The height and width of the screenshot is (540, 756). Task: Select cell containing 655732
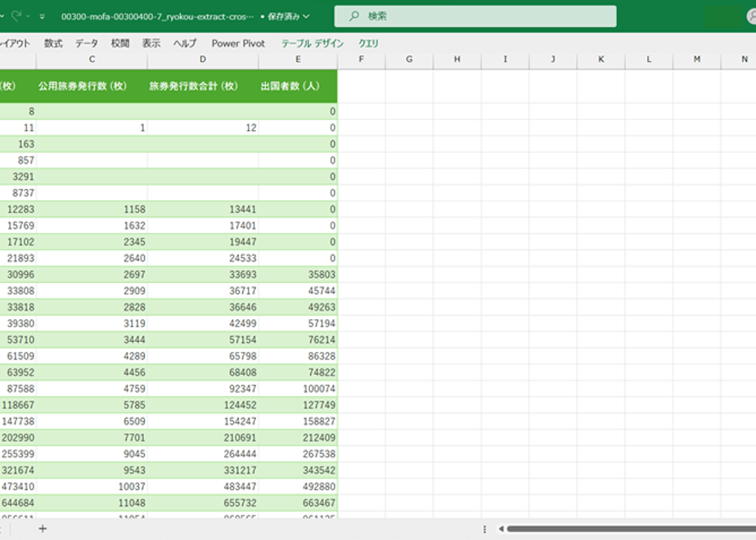[203, 503]
